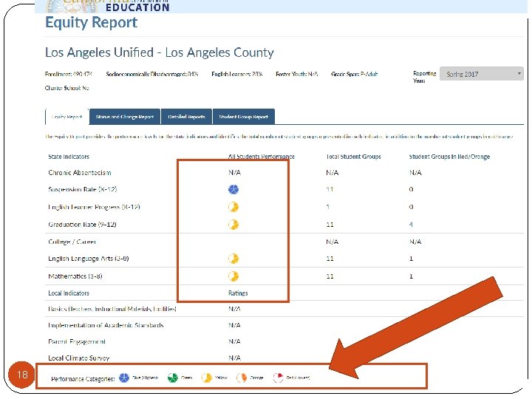
Task: Click the Grade Span statistic
Action: (x=355, y=74)
